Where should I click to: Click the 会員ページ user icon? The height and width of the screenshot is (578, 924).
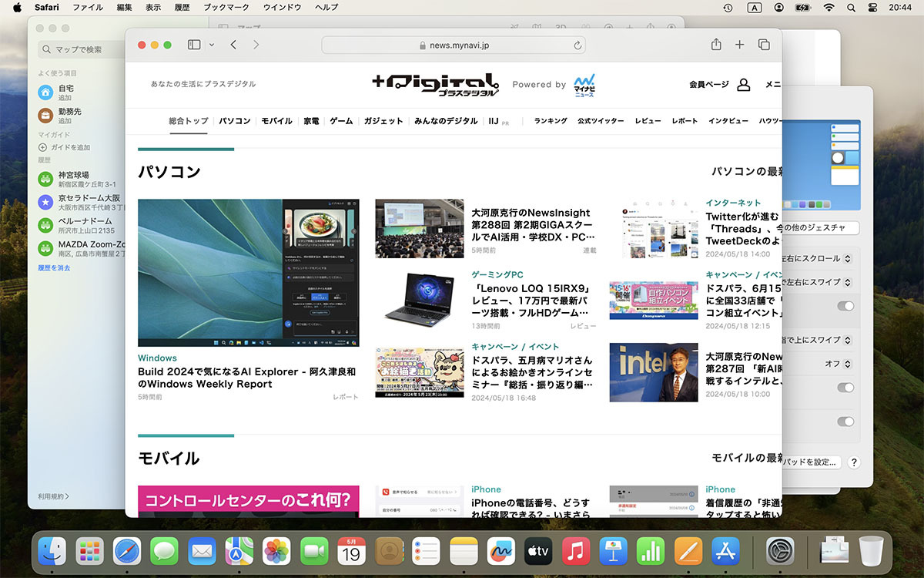coord(743,85)
